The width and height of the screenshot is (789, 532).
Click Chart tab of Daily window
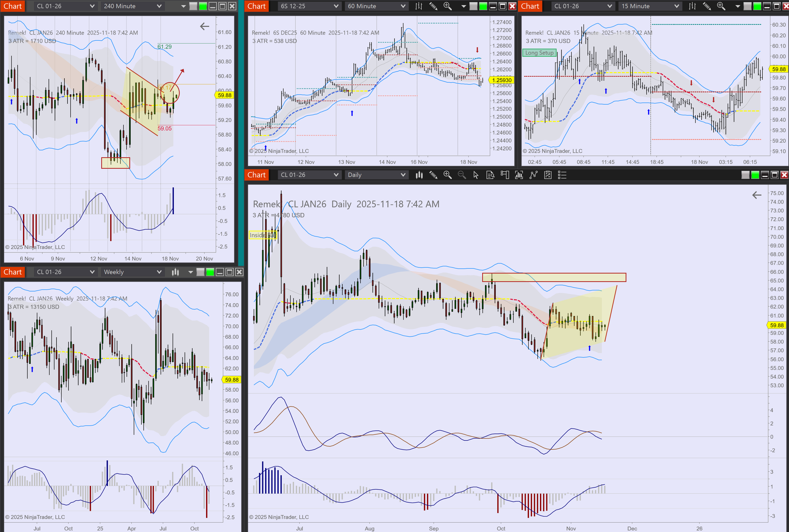pyautogui.click(x=257, y=175)
